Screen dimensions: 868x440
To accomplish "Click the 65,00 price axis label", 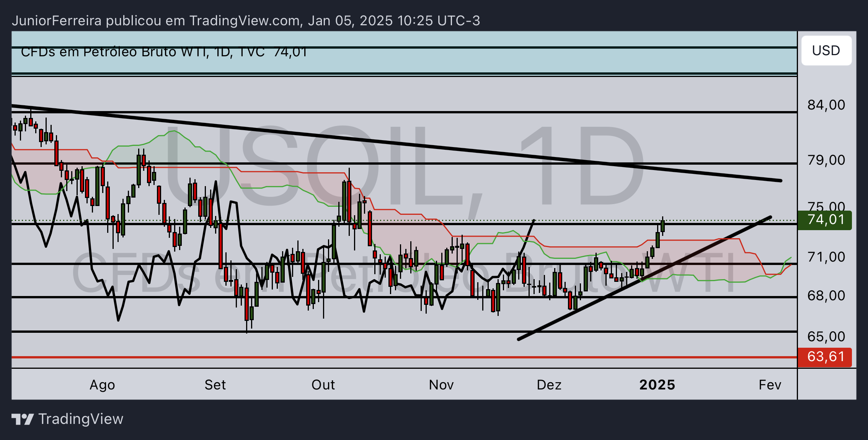I will (826, 337).
